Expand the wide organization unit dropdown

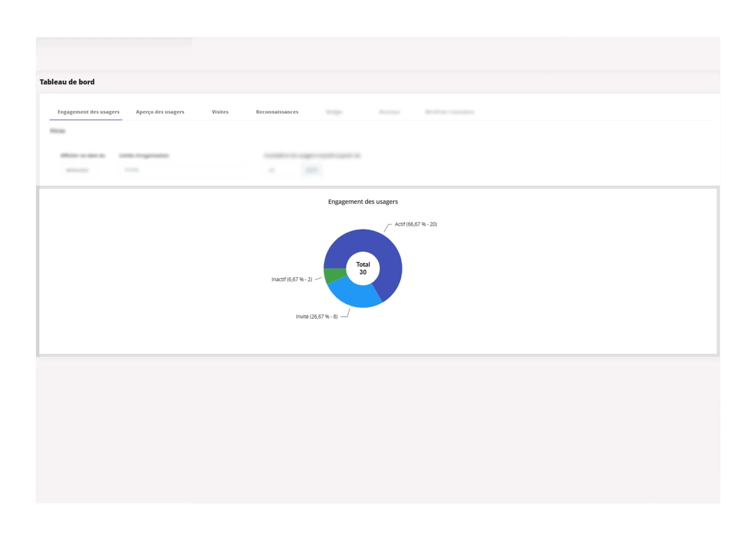coord(183,170)
